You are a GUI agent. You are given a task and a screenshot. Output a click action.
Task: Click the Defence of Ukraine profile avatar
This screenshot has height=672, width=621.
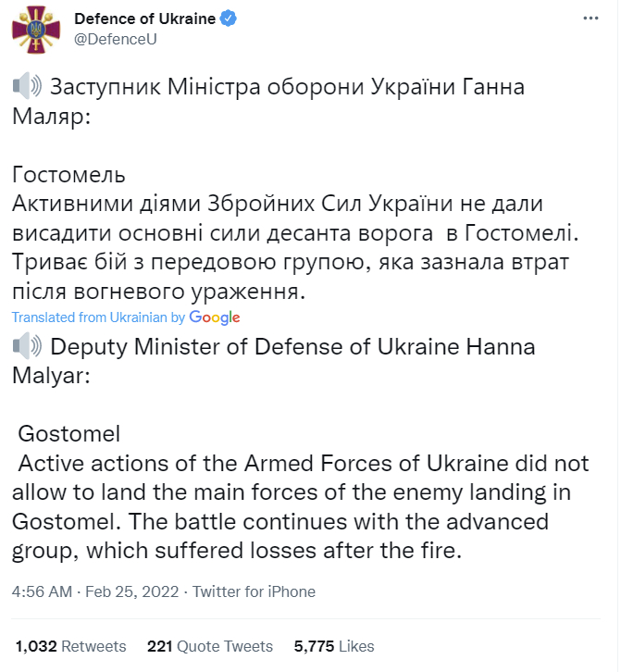(37, 31)
